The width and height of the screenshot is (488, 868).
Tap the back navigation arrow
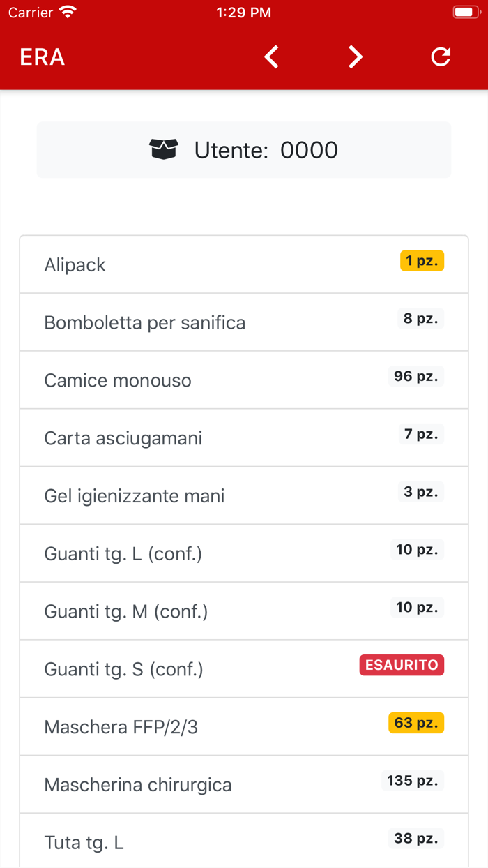click(x=271, y=57)
